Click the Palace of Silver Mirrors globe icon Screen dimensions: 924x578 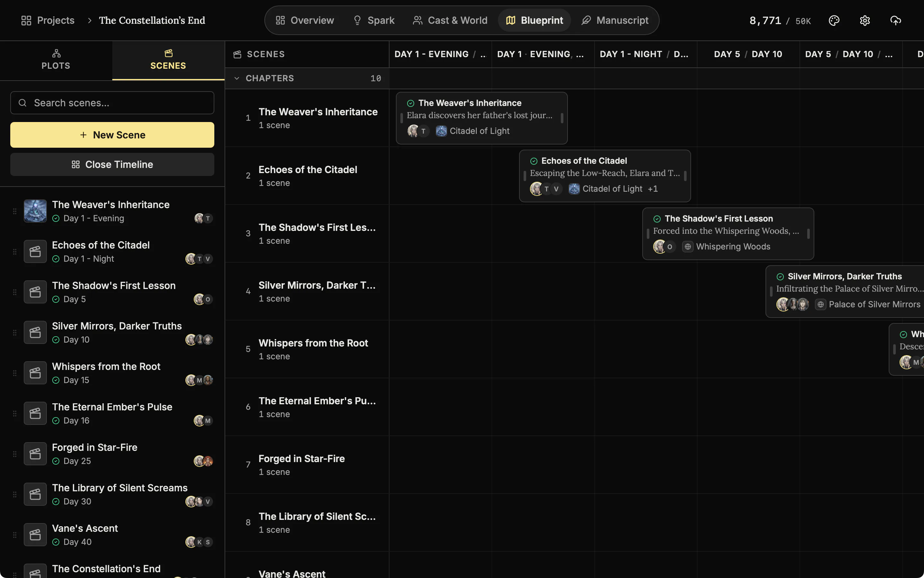coord(820,304)
